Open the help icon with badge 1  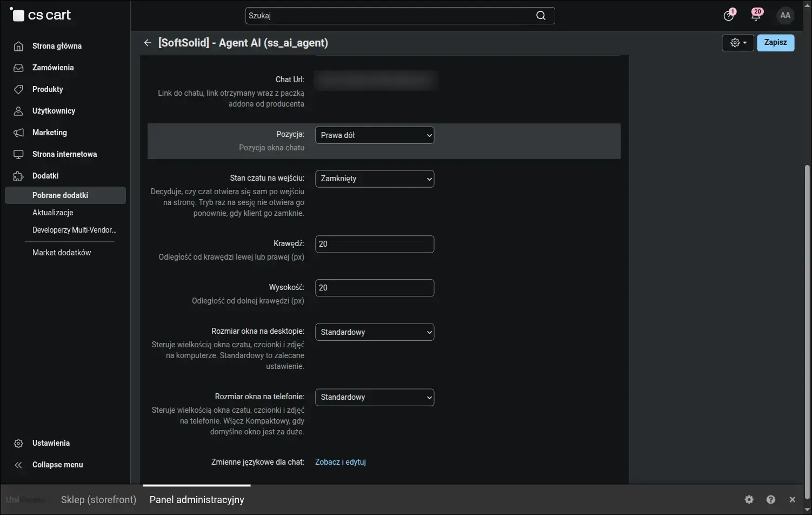click(729, 15)
